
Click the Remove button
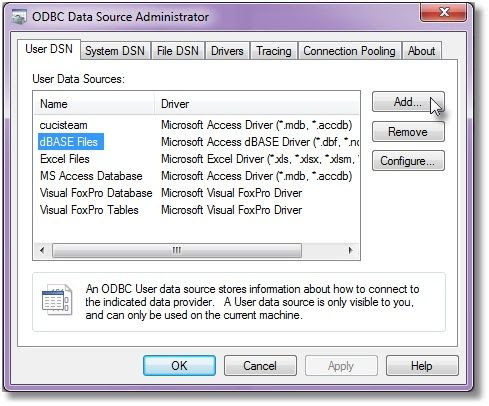pyautogui.click(x=408, y=132)
